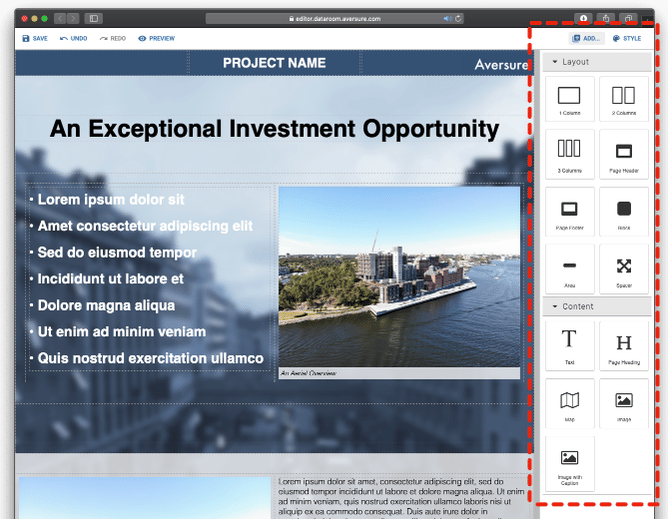Select the aerial waterfront photo
Screen dimensions: 668x519
399,277
